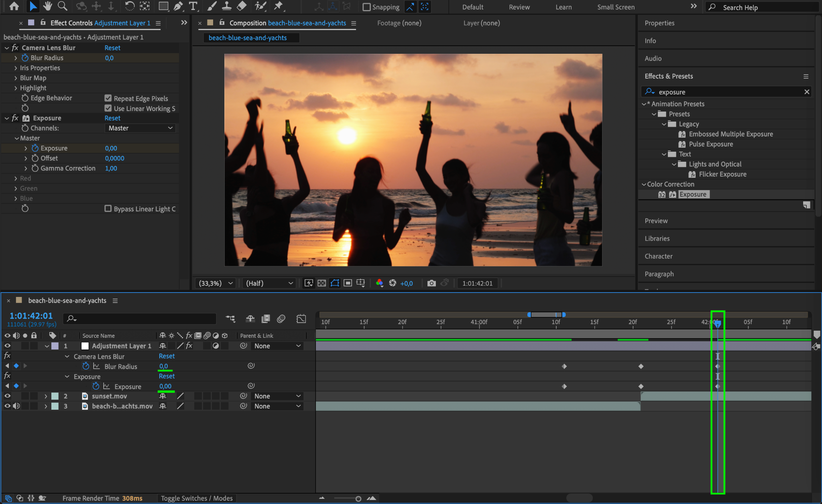
Task: Click the timeline zoom slider handle
Action: 358,498
